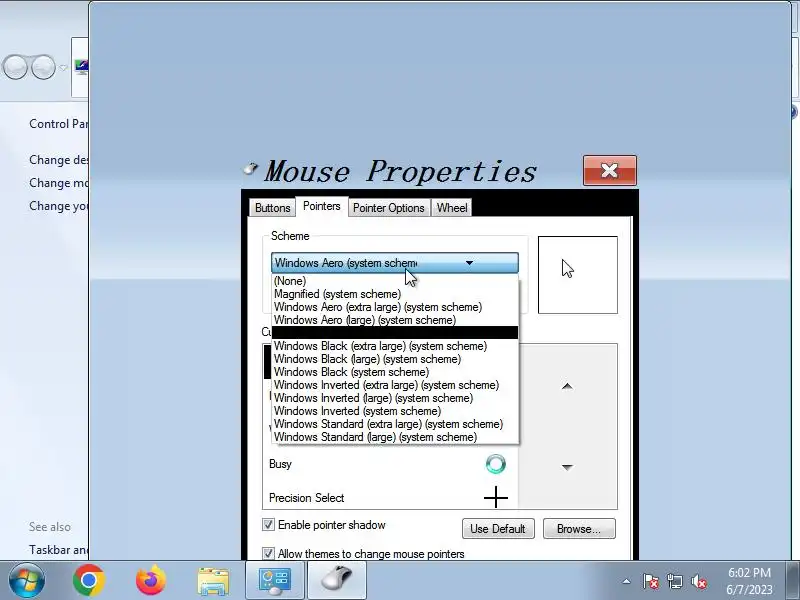Click the cursor list scroll down arrow
Image resolution: width=800 pixels, height=600 pixels.
click(567, 467)
